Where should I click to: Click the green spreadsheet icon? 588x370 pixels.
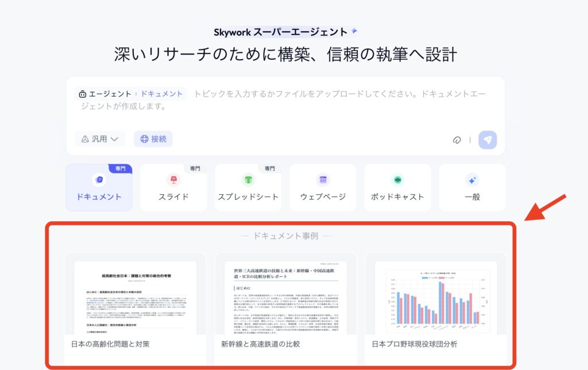point(248,180)
